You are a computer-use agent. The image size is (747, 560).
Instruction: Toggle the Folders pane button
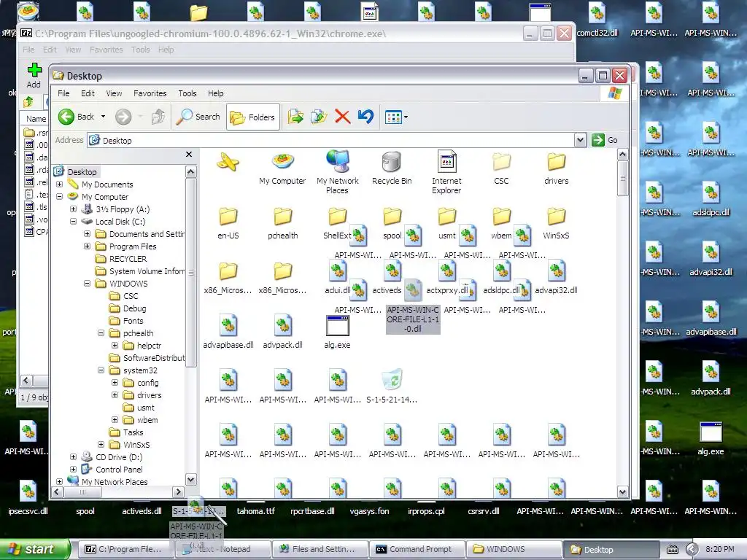point(253,117)
